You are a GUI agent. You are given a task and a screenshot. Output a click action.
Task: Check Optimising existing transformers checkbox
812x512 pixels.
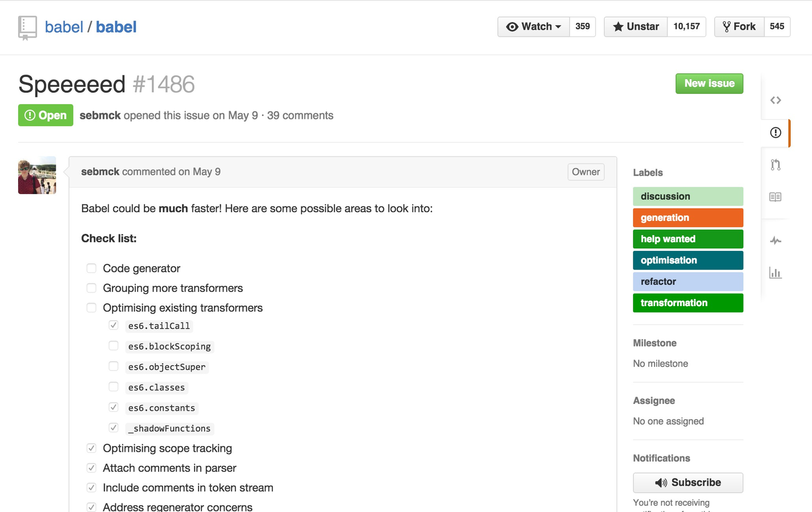(92, 308)
